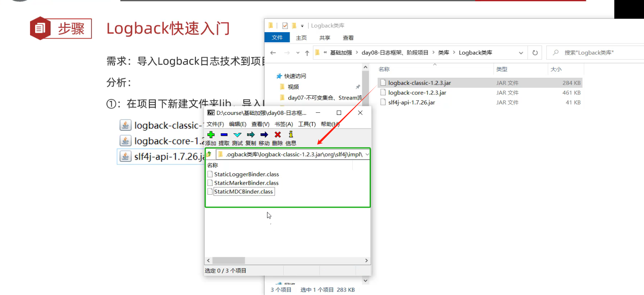Expand breadcrumb arrow after 类库
The height and width of the screenshot is (295, 644).
point(454,53)
